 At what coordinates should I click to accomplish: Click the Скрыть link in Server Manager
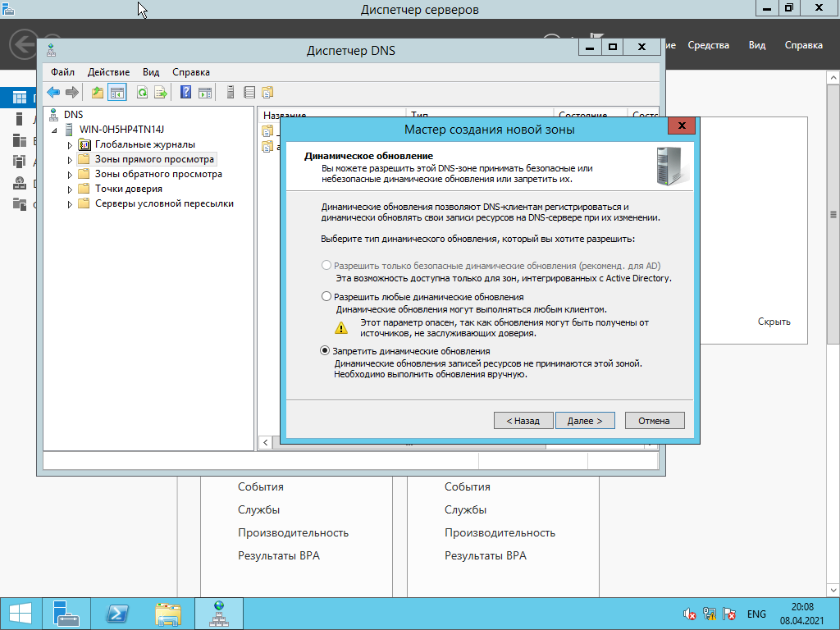click(x=774, y=322)
